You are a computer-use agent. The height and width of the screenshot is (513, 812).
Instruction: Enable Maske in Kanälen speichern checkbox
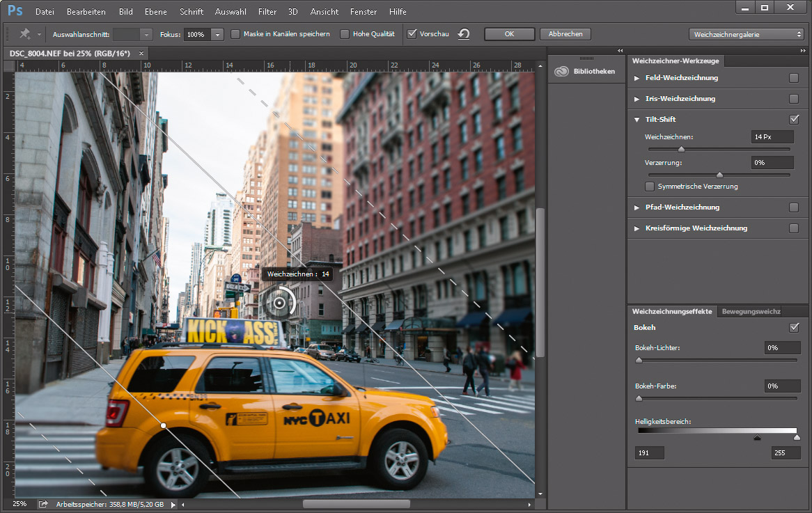click(235, 34)
